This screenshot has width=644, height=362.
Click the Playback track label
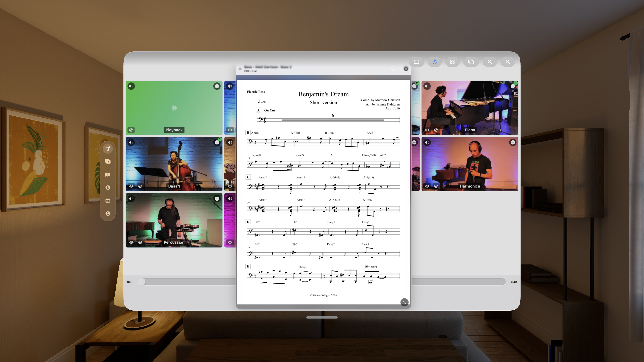(x=174, y=130)
